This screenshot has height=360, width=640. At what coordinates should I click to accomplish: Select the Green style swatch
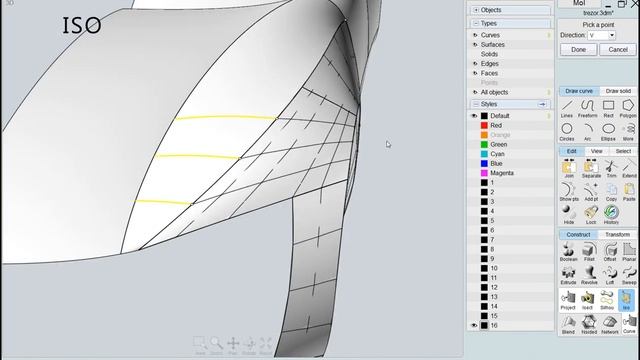click(x=484, y=144)
